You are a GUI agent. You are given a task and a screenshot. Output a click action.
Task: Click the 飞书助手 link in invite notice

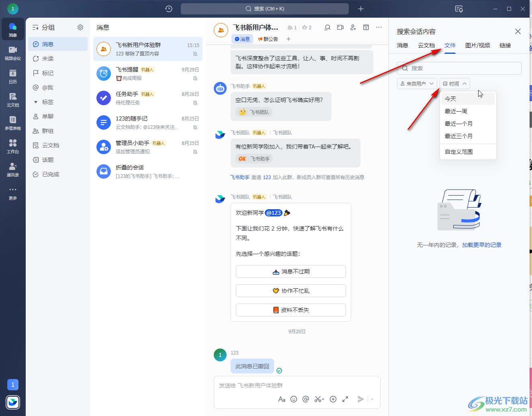pos(240,177)
